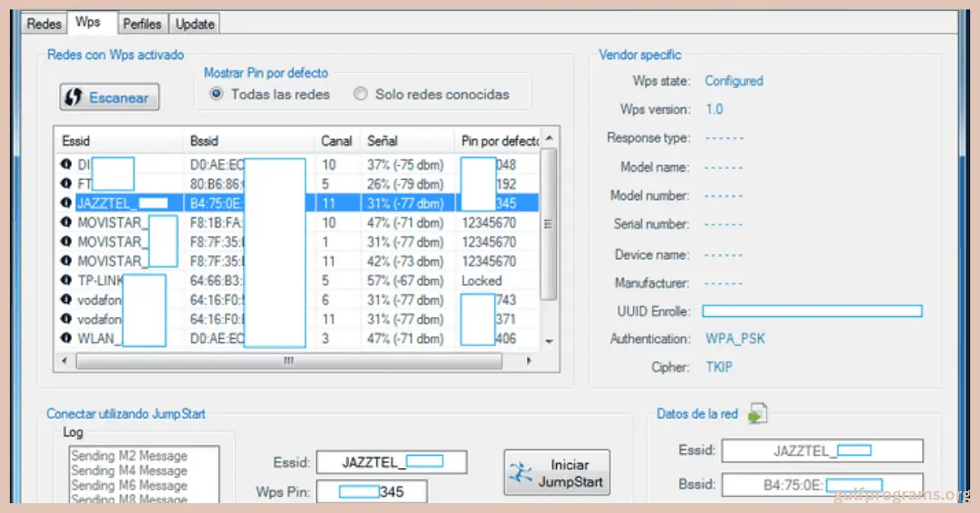Click the first vodafone network icon

tap(66, 300)
